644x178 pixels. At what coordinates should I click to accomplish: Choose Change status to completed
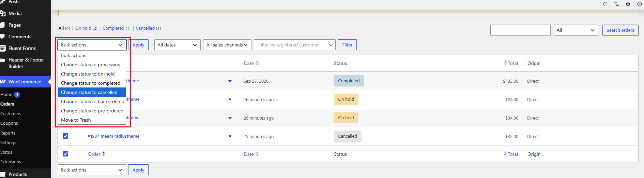point(92,83)
